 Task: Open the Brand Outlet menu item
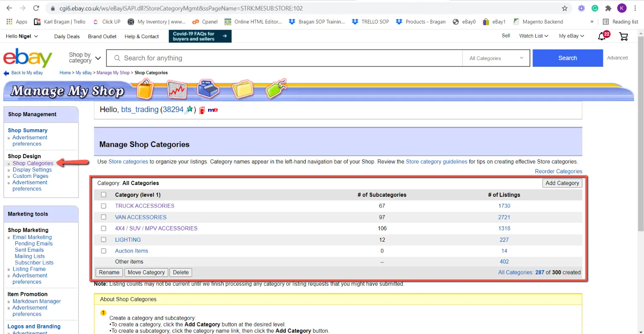[102, 37]
